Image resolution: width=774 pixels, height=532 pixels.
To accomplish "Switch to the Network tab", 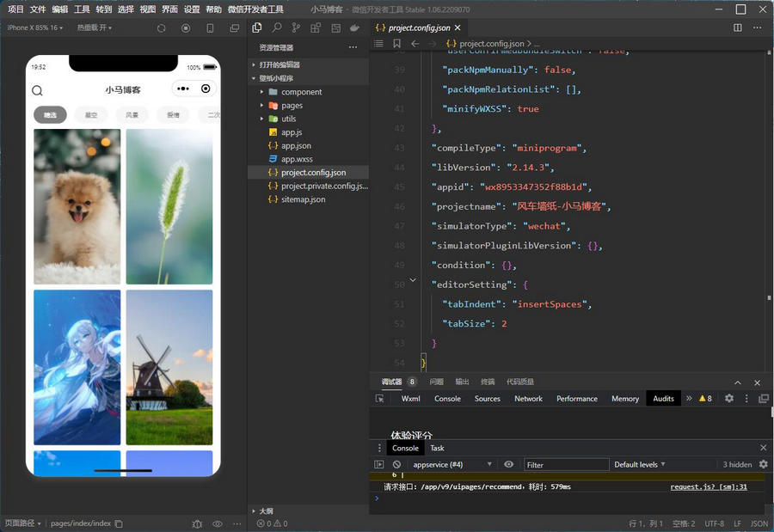I will tap(528, 399).
